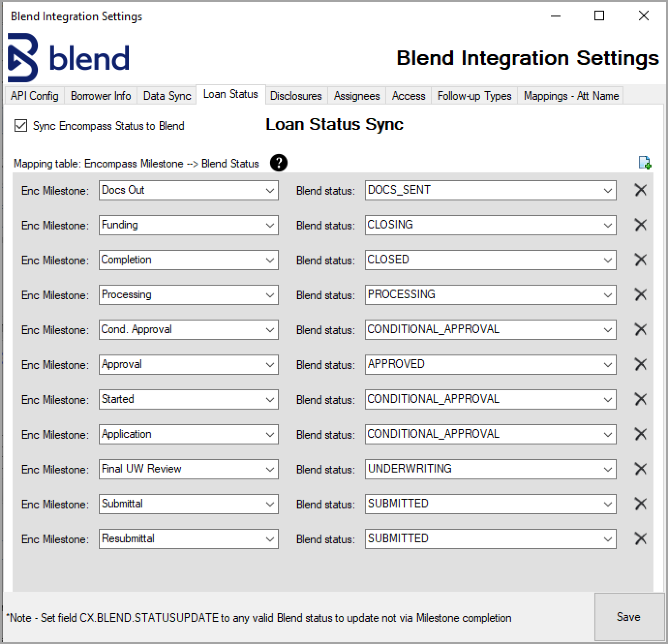
Task: Remove the Processing mapping row
Action: 640,295
